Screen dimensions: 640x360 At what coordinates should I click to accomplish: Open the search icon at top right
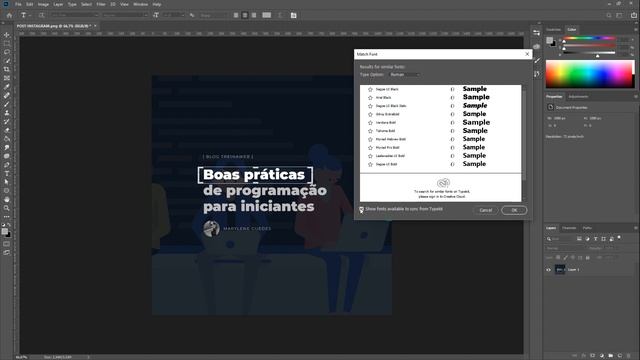[609, 15]
